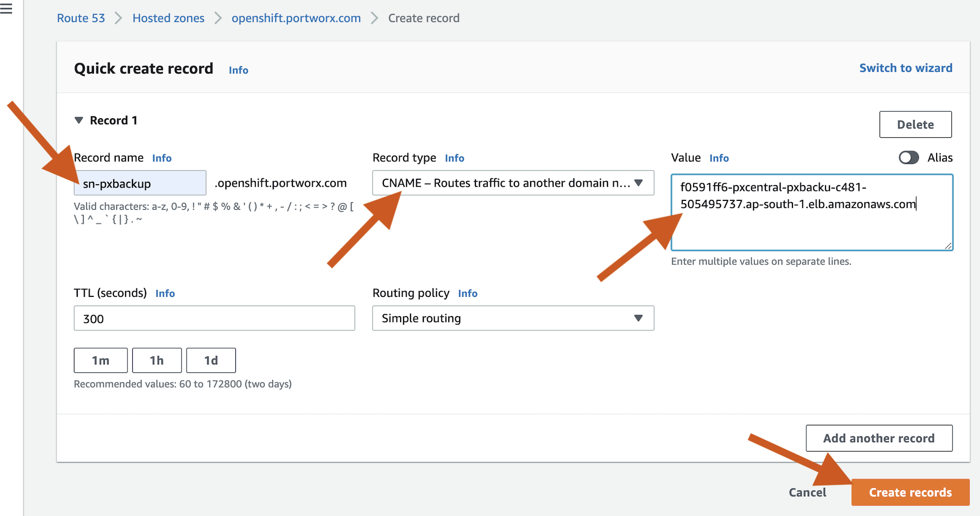The image size is (980, 516).
Task: Open openshift.portworx.com breadcrumb link
Action: [x=296, y=18]
